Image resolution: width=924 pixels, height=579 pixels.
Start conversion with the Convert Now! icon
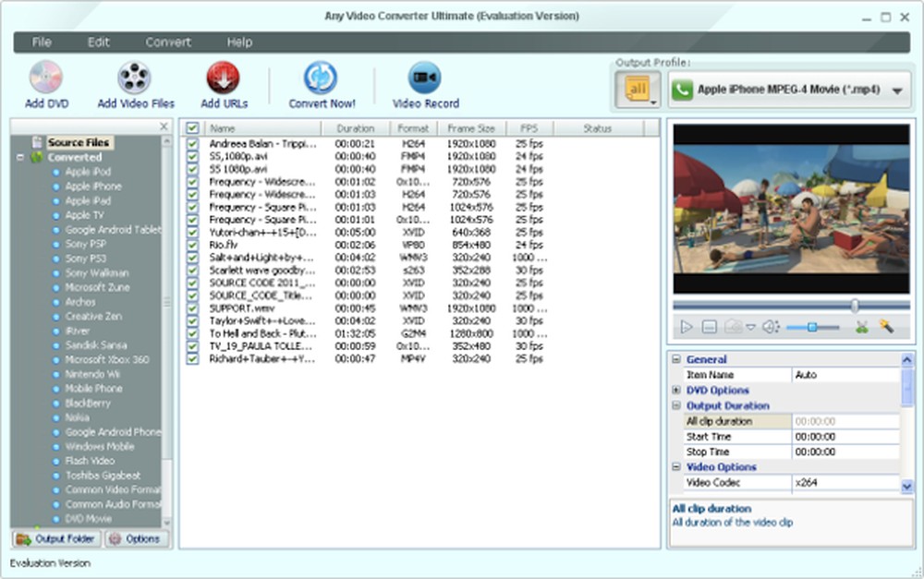[x=321, y=78]
